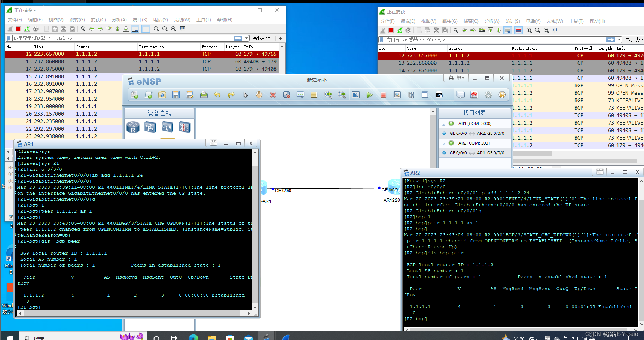Zoom out packet text in right Wireshark
This screenshot has height=340, width=644.
(x=538, y=30)
